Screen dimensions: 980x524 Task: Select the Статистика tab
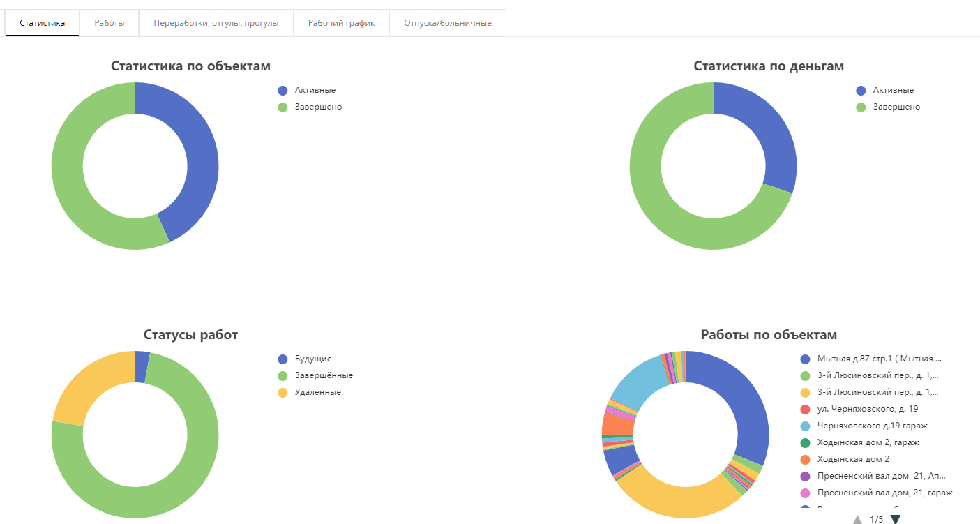coord(43,23)
